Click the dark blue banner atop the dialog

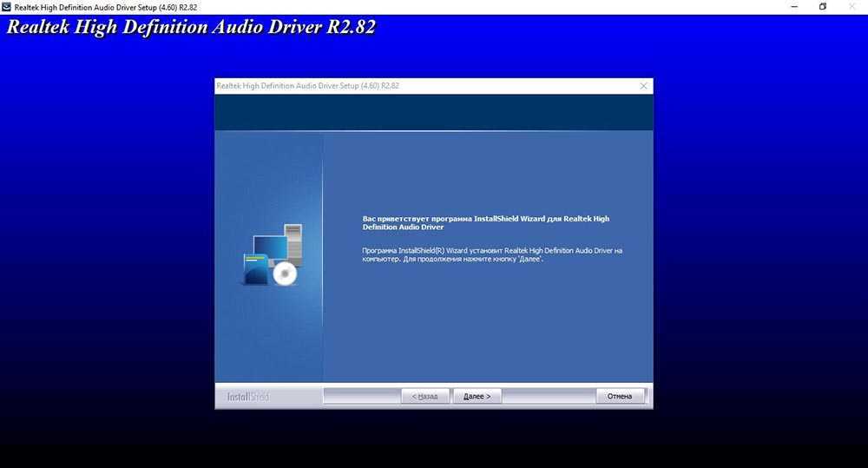pyautogui.click(x=434, y=112)
